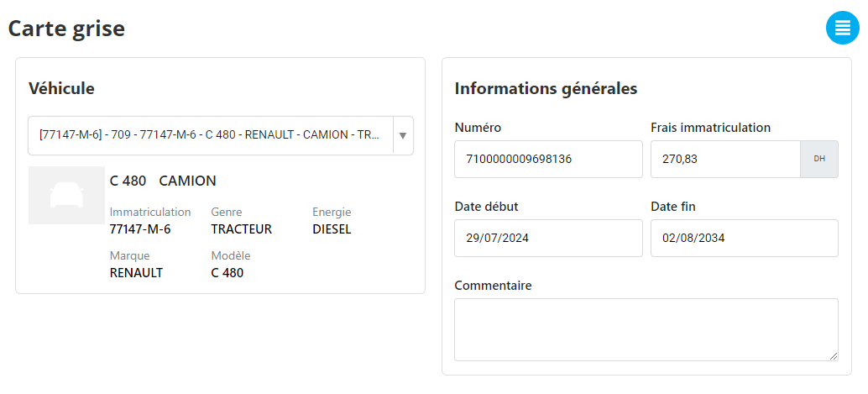Click the DIESEL energie value
The width and height of the screenshot is (868, 394).
click(332, 229)
